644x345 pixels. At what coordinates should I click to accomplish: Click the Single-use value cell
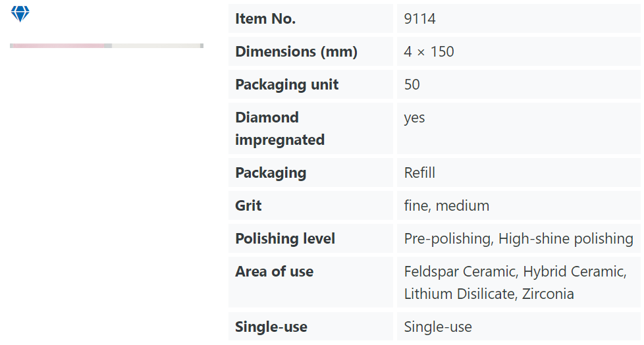point(518,326)
